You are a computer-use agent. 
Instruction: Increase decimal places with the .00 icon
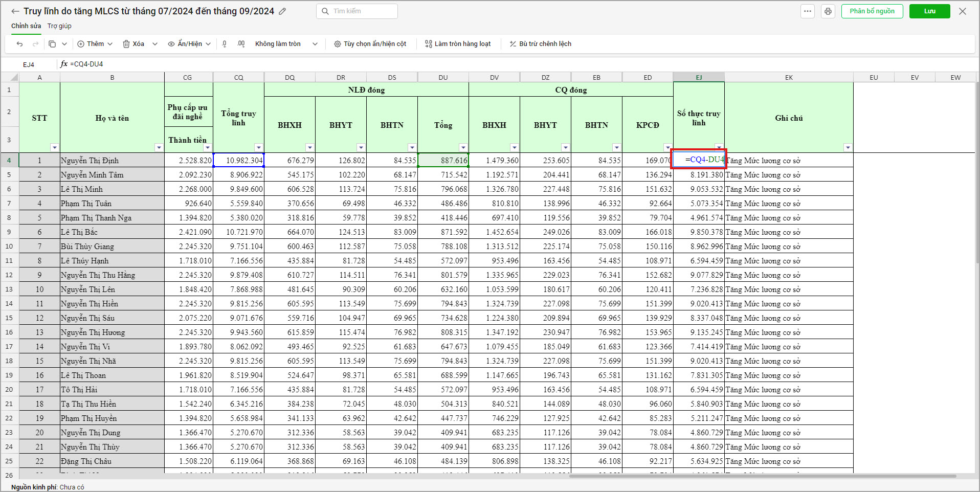coord(241,44)
